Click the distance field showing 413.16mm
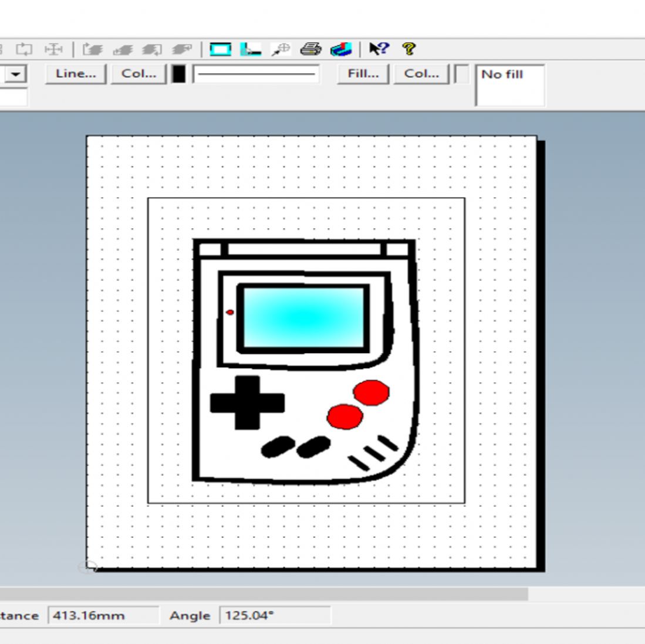 [x=103, y=615]
